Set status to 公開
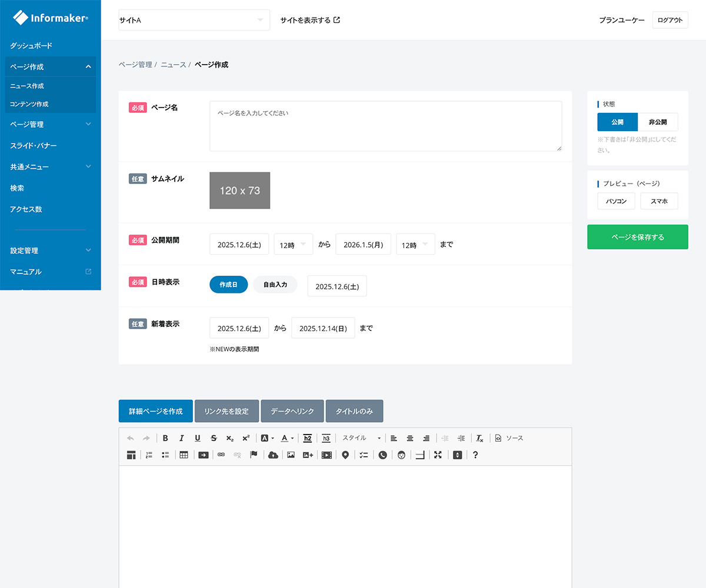 [x=617, y=122]
